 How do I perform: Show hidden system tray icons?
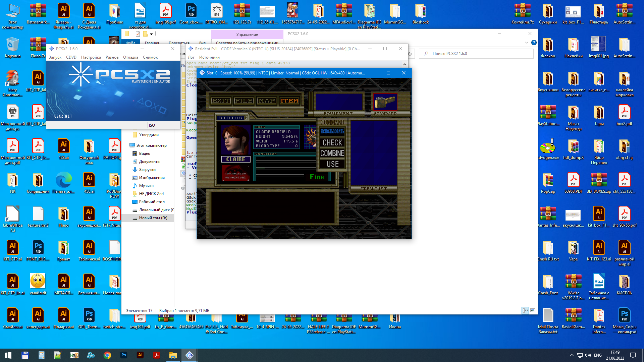point(572,355)
